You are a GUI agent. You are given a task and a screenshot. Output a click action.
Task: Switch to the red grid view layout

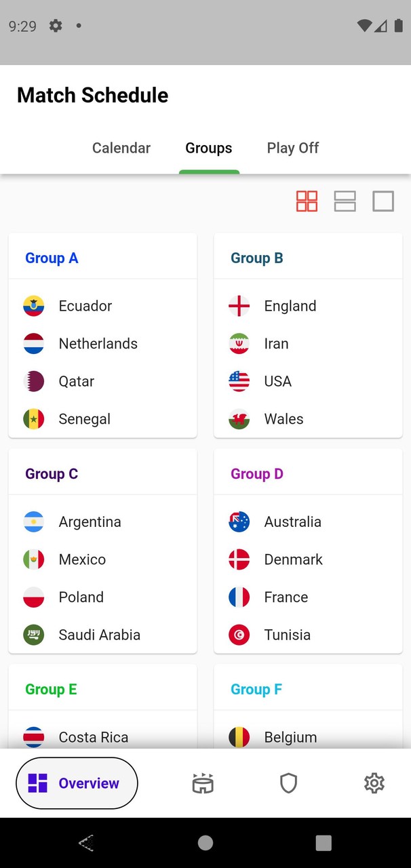[x=307, y=201]
